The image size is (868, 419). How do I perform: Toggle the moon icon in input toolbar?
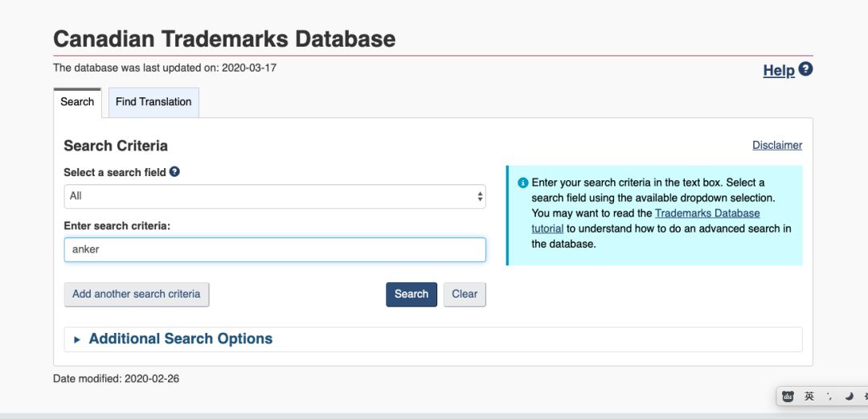[849, 396]
